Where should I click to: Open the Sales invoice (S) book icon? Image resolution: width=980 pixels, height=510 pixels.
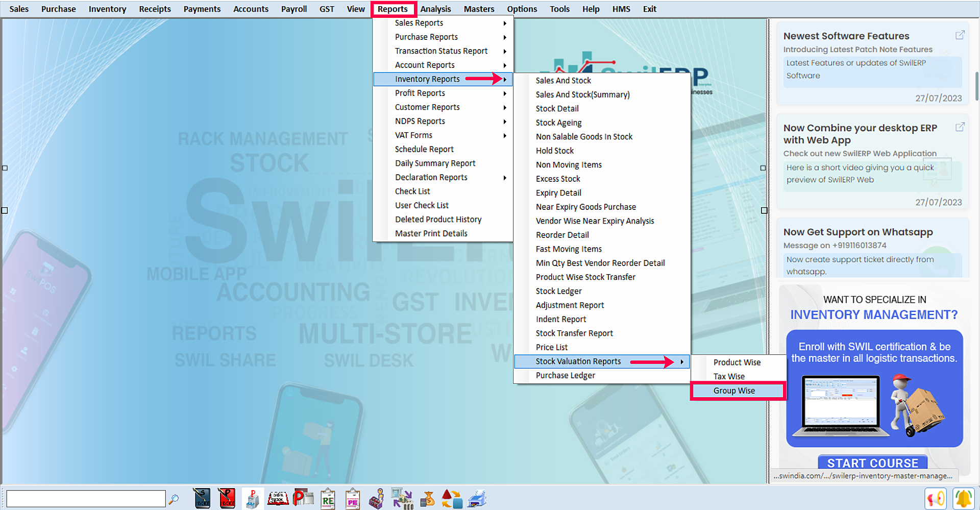click(x=202, y=499)
